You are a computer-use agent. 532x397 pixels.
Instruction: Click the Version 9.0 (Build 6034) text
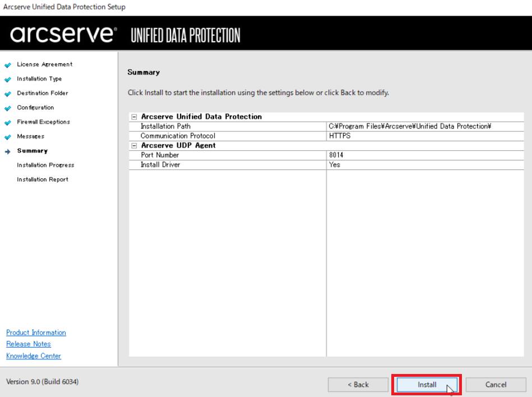(43, 382)
